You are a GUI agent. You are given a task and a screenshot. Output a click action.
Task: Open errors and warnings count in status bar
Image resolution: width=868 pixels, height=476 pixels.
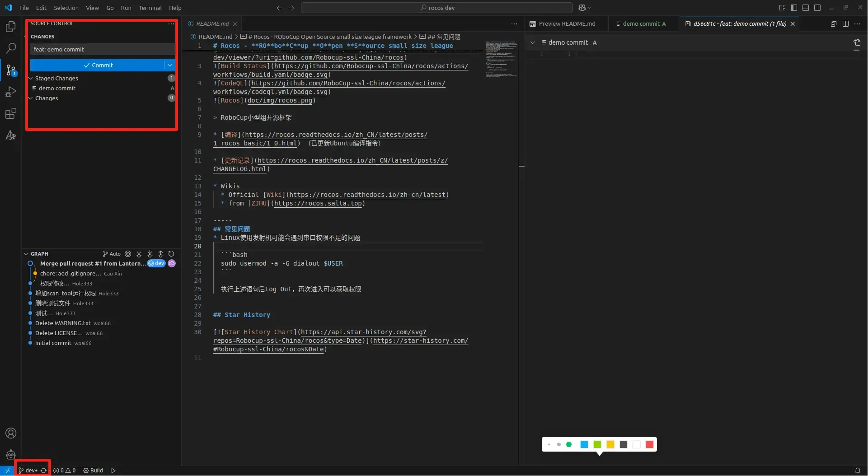click(65, 471)
